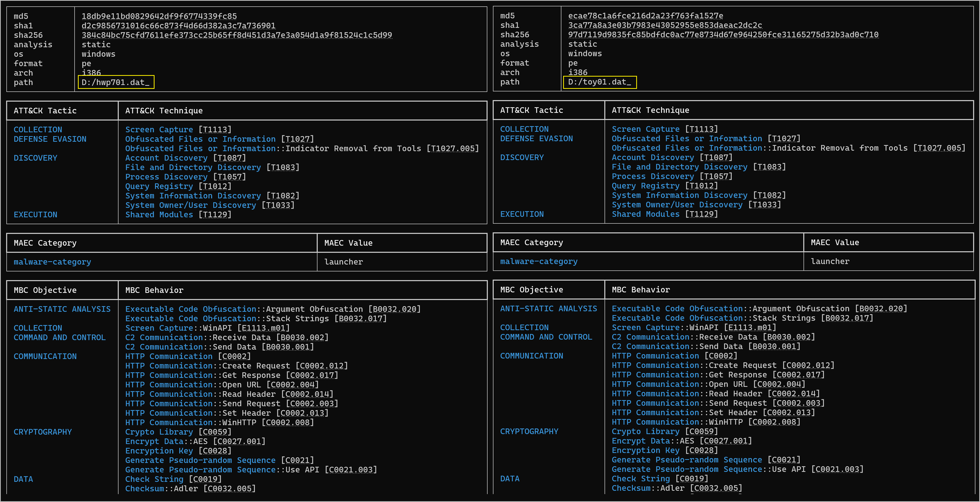Image resolution: width=980 pixels, height=502 pixels.
Task: Click the left md5 hash value
Action: tap(159, 16)
